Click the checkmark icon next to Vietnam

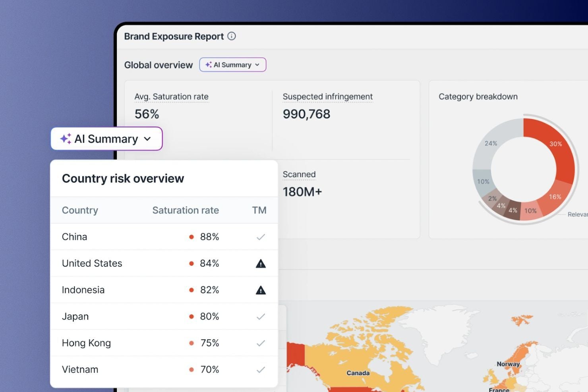(x=261, y=369)
